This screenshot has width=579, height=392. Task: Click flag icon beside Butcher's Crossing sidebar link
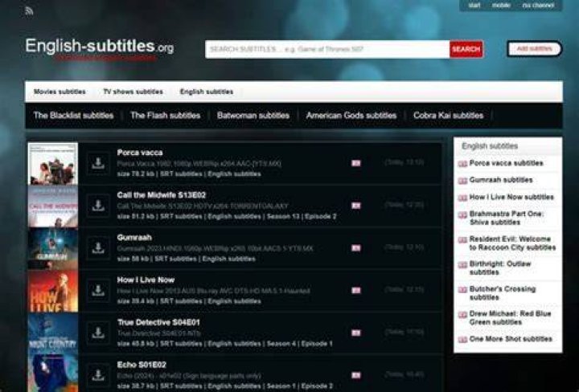pos(462,290)
